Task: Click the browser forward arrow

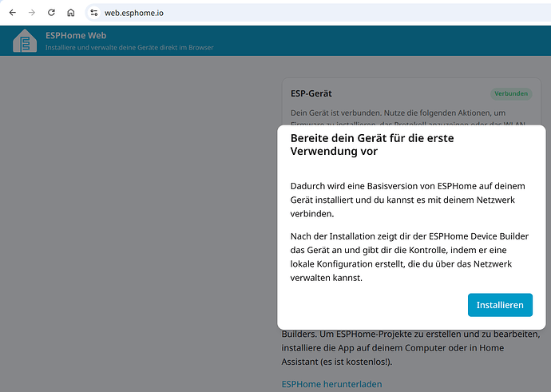Action: click(32, 13)
